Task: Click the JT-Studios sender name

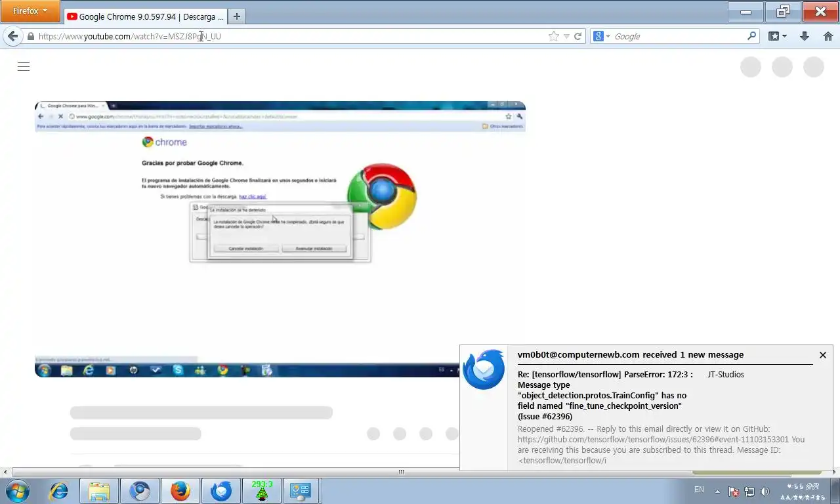Action: 726,375
